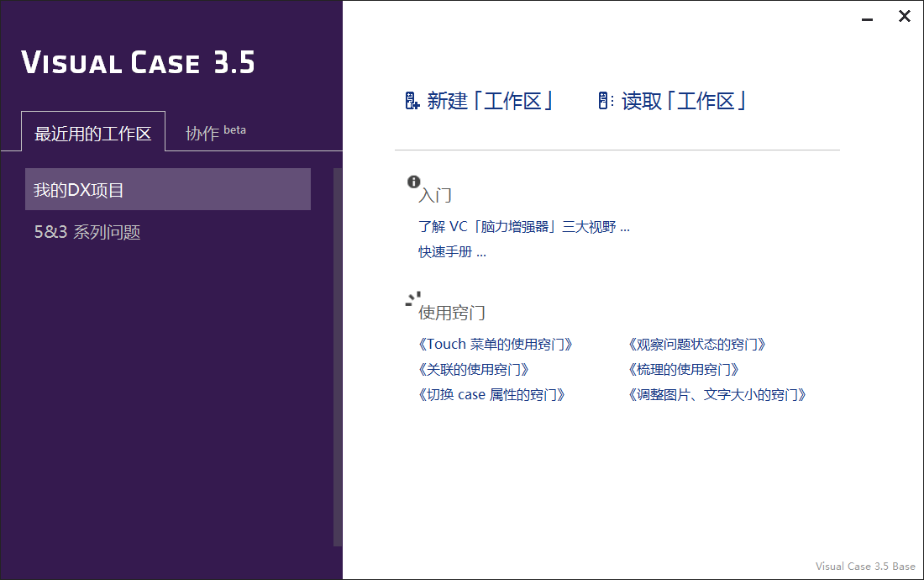
Task: Open《观察问题状态的窍门》link
Action: click(696, 345)
